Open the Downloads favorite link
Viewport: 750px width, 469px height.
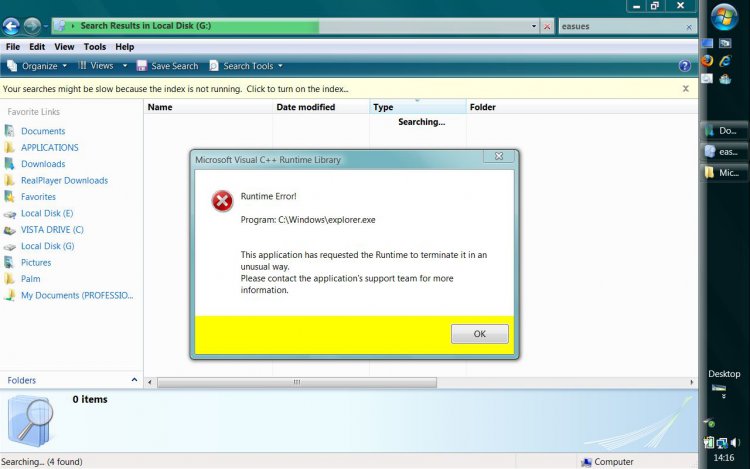point(42,164)
